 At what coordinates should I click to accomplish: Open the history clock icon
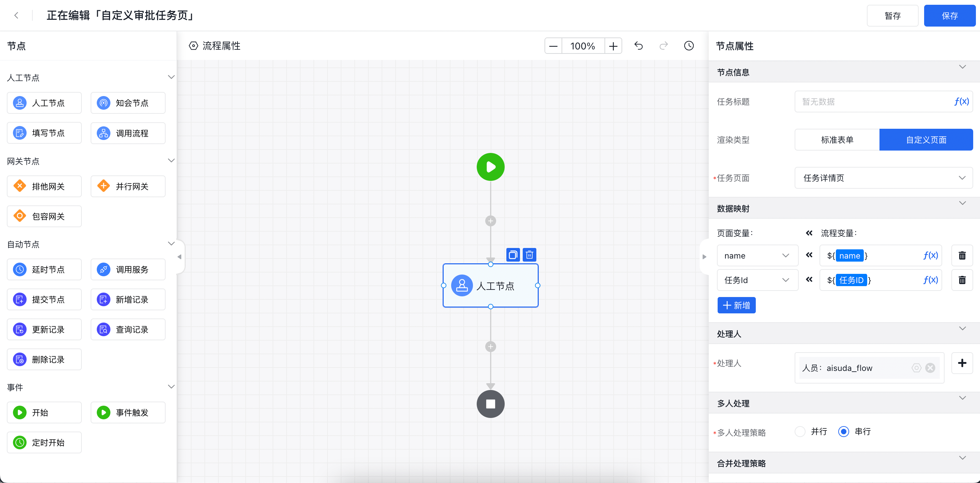click(x=689, y=46)
